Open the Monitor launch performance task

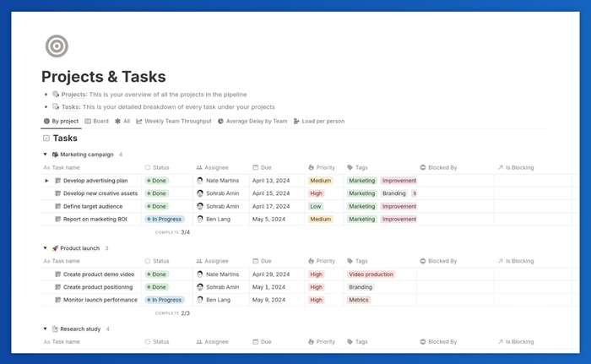coord(100,300)
